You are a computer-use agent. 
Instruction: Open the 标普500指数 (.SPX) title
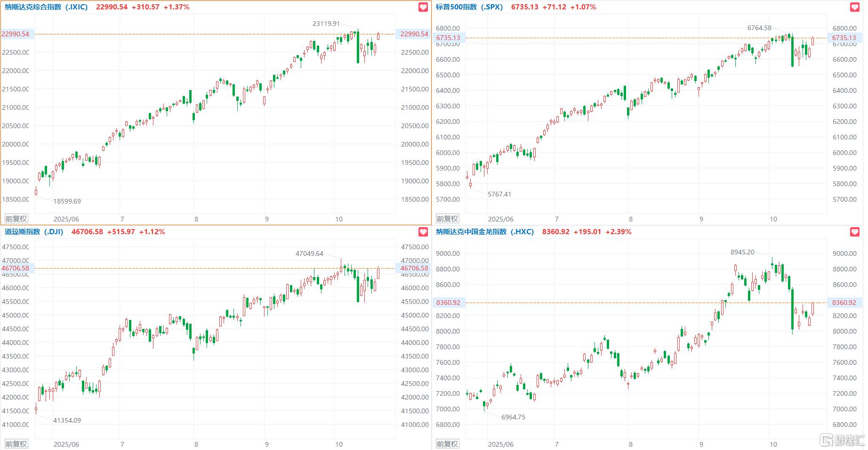click(469, 7)
